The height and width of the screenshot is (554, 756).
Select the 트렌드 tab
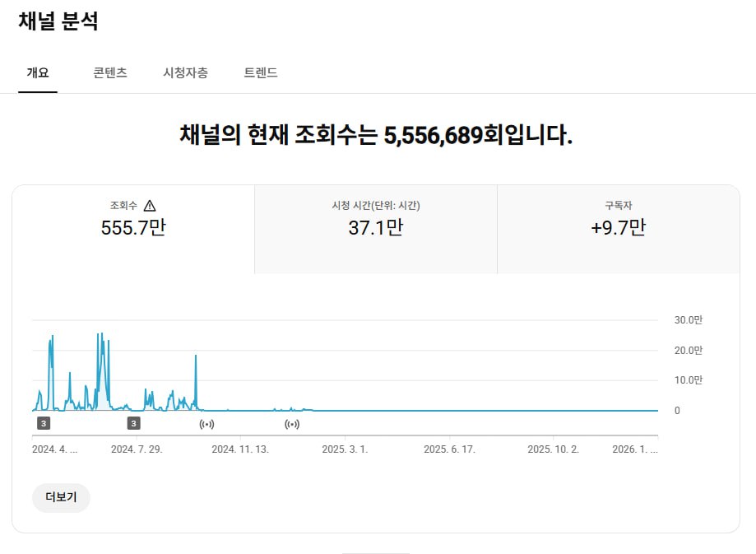[261, 72]
